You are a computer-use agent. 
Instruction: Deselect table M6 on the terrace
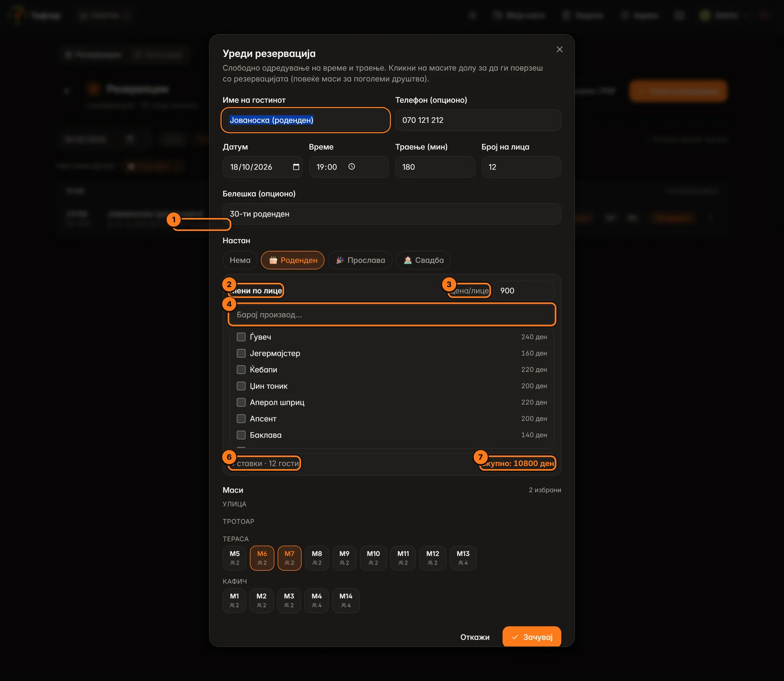tap(262, 558)
